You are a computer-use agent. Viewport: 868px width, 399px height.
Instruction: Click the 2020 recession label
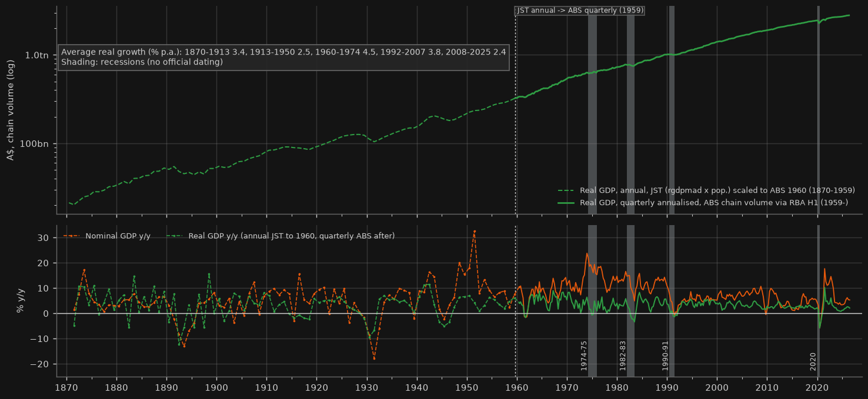(x=813, y=361)
